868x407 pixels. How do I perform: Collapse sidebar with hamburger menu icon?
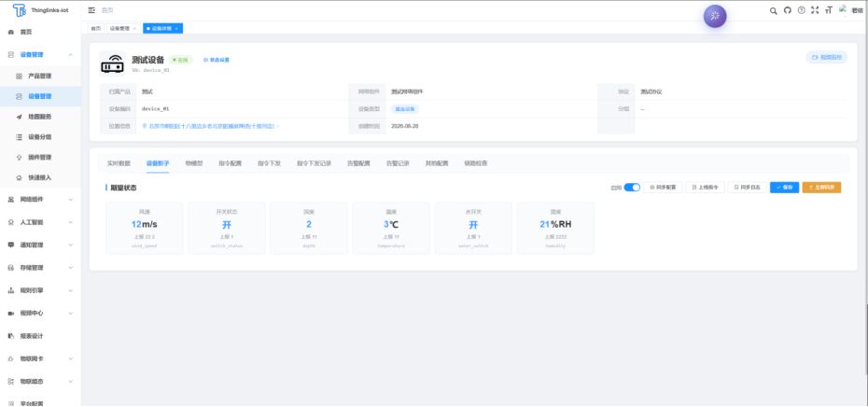point(91,10)
